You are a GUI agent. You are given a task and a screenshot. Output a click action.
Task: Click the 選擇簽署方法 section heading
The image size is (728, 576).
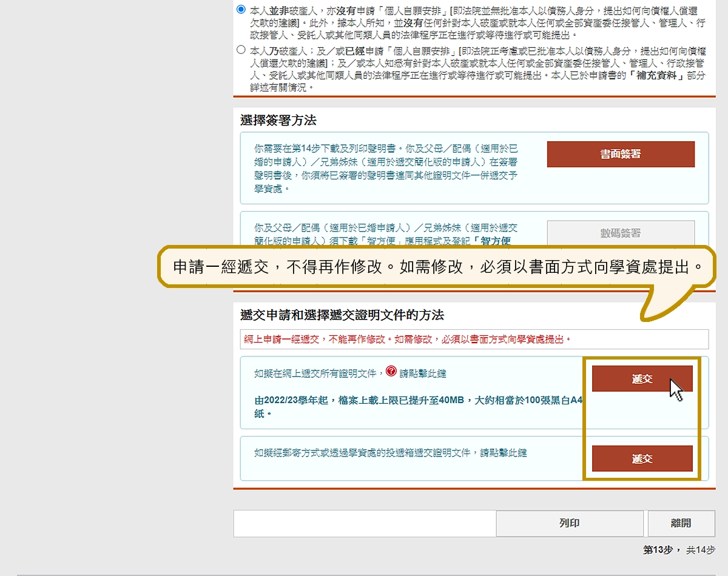(x=278, y=121)
